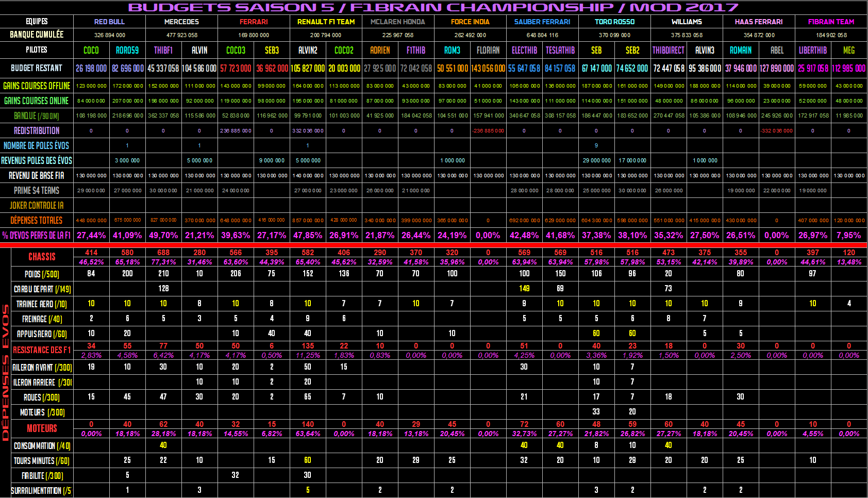Click the red MOTEURS section label
This screenshot has width=868, height=498.
pos(42,428)
